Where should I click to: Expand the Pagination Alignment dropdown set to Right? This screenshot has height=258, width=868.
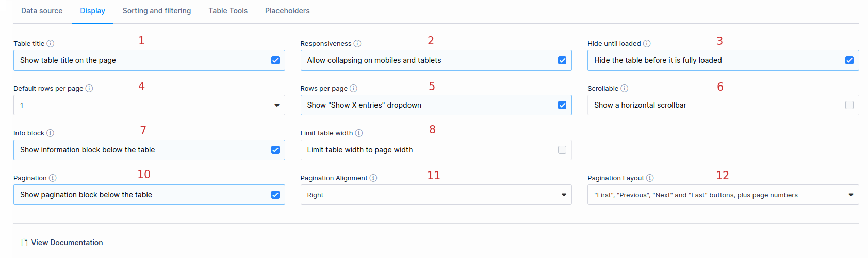436,195
